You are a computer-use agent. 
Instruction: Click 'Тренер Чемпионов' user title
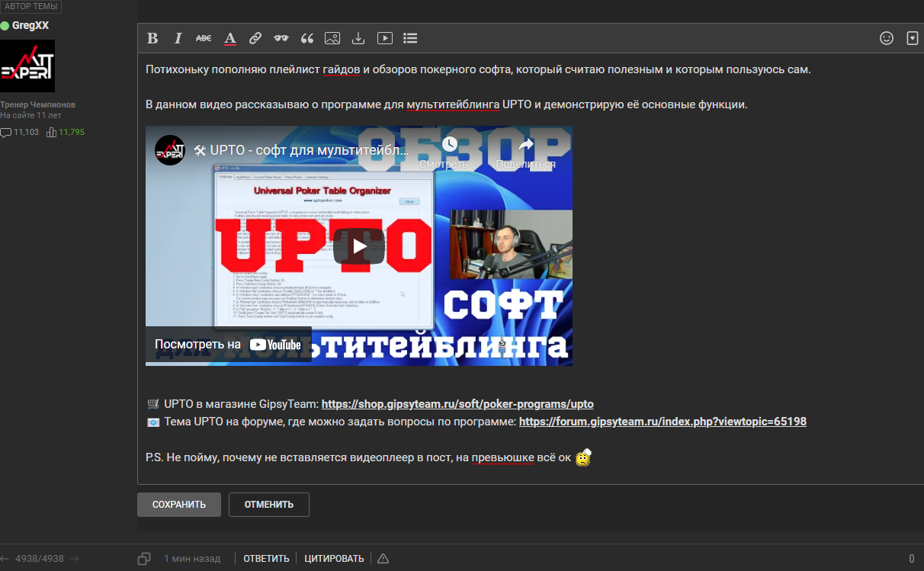pos(37,104)
